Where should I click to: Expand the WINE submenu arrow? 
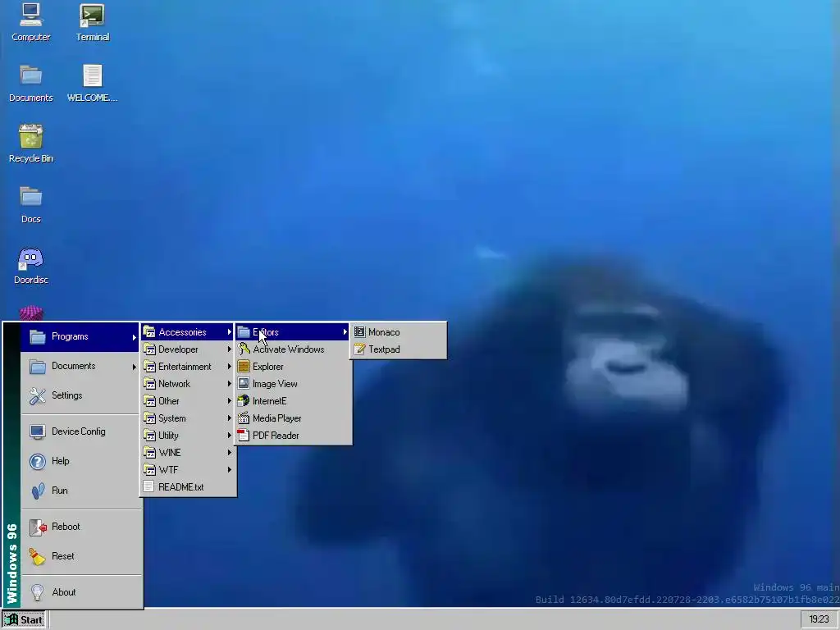tap(230, 452)
